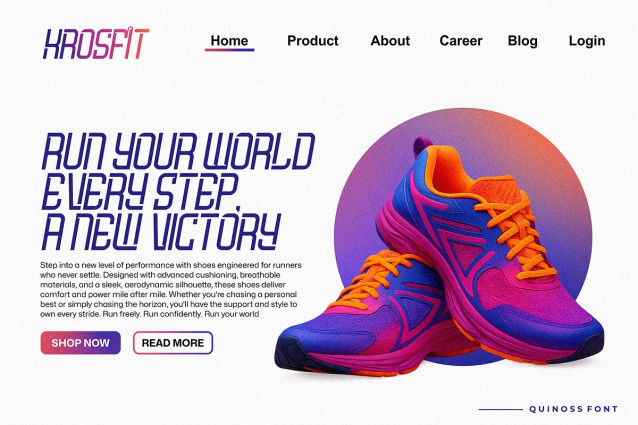Click the QUINOSS FONT label
The width and height of the screenshot is (638, 425).
click(x=573, y=409)
